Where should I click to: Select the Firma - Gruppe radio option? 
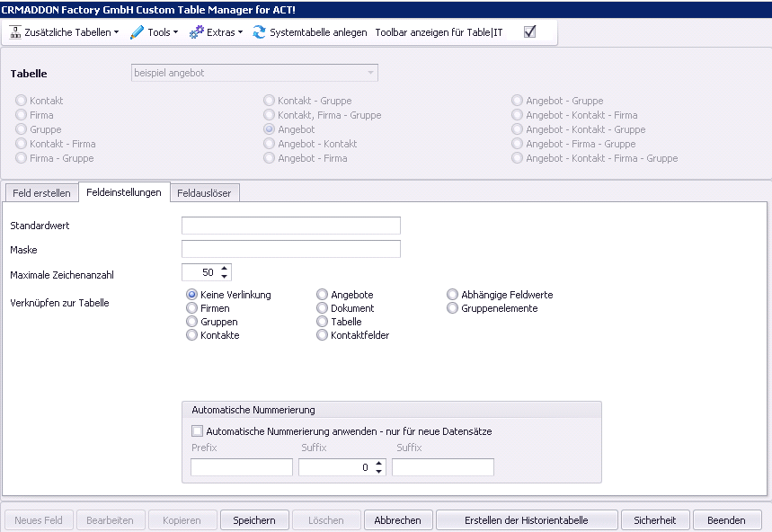[21, 158]
